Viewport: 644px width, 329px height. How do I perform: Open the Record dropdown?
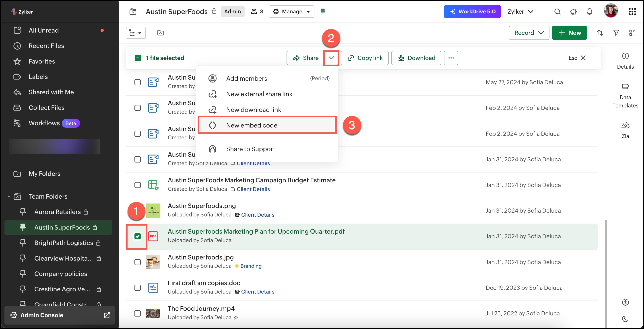click(529, 33)
